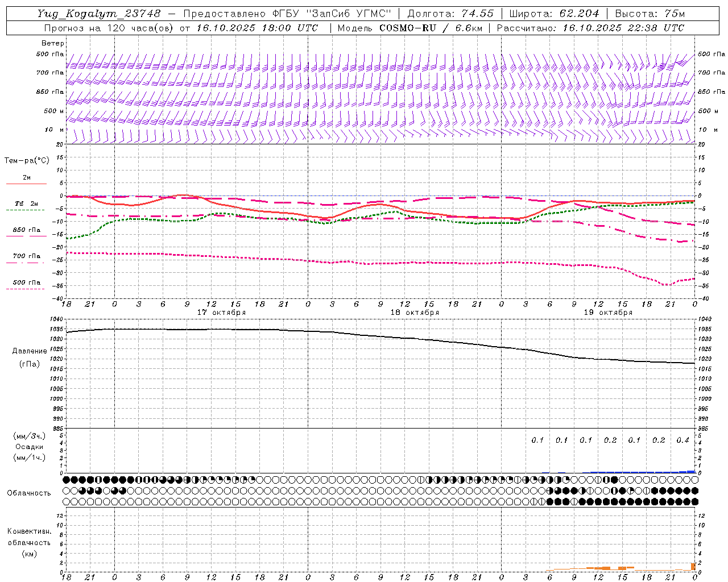The width and height of the screenshot is (728, 582).
Task: Select the Долгота: 74.55 header field
Action: coord(450,14)
